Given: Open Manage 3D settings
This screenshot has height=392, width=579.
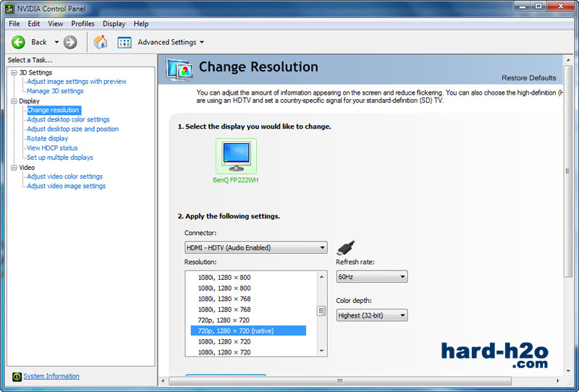Looking at the screenshot, I should (55, 91).
